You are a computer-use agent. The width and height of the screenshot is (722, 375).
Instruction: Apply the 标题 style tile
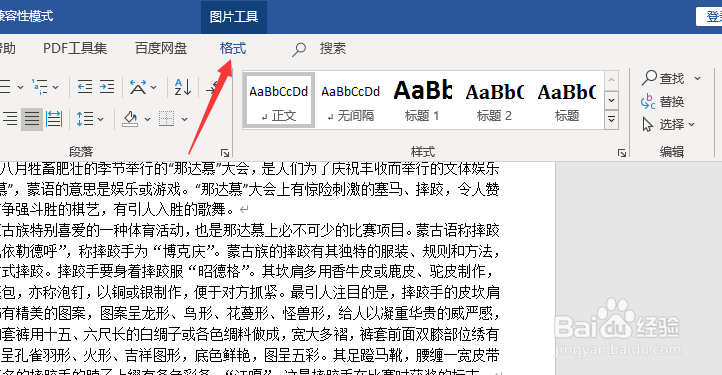click(567, 100)
